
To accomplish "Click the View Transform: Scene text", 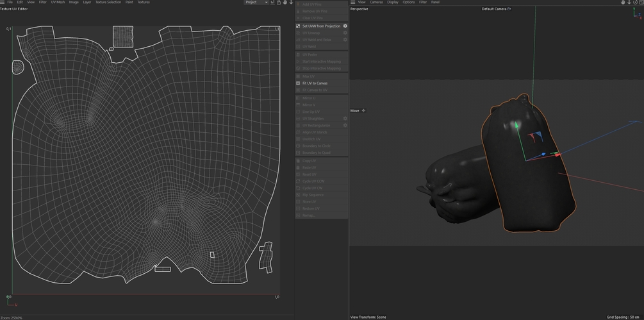I will tap(368, 317).
